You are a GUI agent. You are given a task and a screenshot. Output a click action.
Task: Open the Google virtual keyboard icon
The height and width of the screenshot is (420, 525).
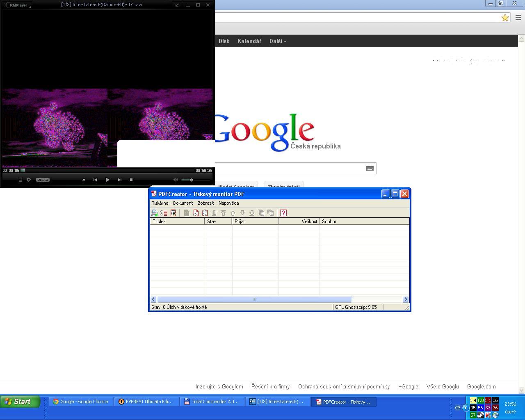coord(370,168)
